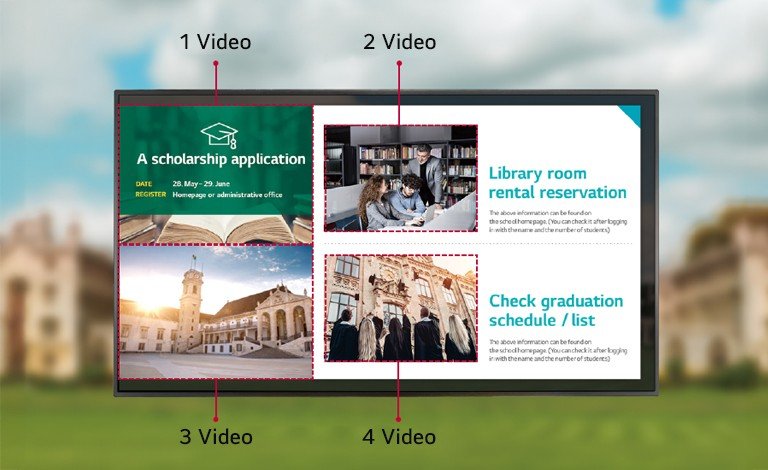Click "A scholarship application" title
The image size is (768, 470).
click(221, 159)
